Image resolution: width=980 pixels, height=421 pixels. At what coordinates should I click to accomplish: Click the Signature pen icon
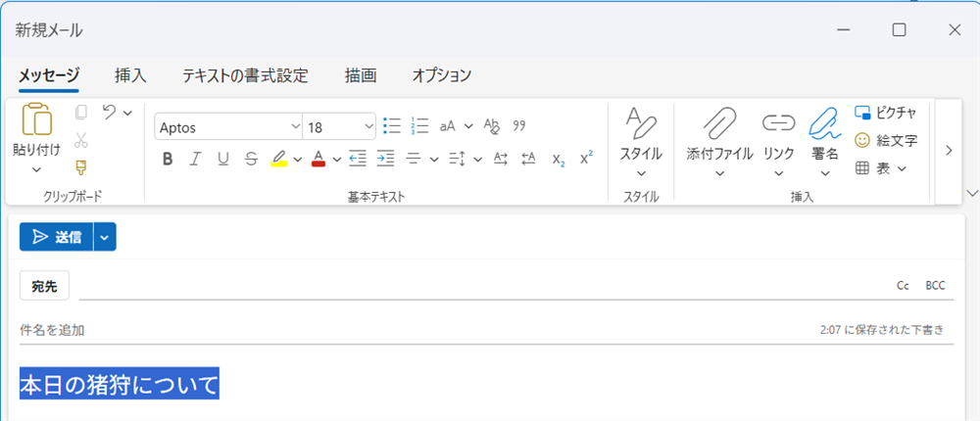pyautogui.click(x=825, y=122)
